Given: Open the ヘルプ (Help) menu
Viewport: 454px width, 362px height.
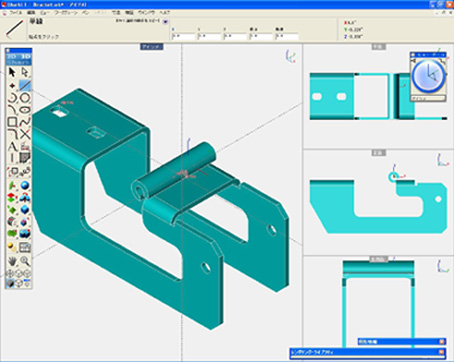Looking at the screenshot, I should [164, 13].
